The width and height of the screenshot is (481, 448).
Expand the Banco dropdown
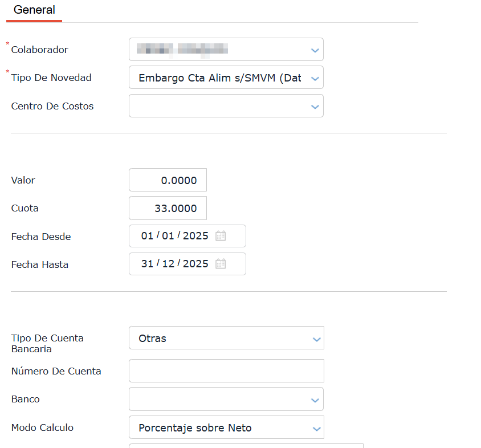click(x=315, y=400)
